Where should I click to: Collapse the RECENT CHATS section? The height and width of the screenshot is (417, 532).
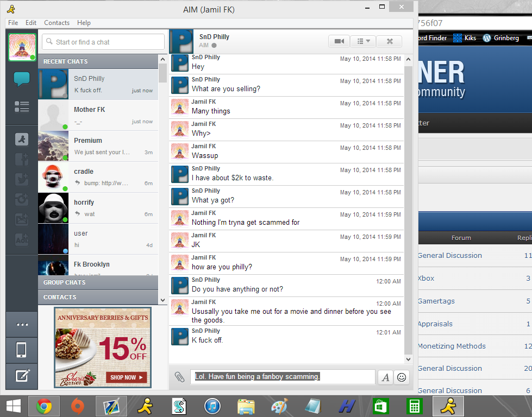coord(98,61)
